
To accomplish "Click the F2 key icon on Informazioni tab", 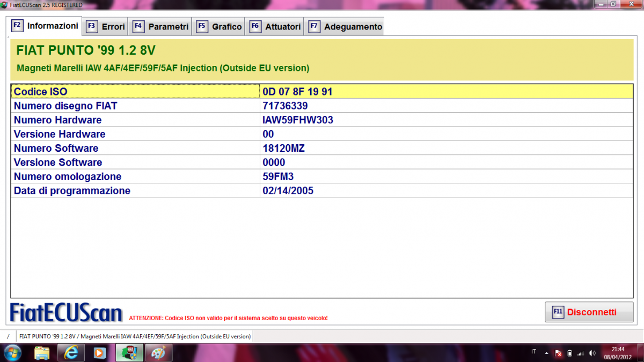I will pyautogui.click(x=17, y=25).
